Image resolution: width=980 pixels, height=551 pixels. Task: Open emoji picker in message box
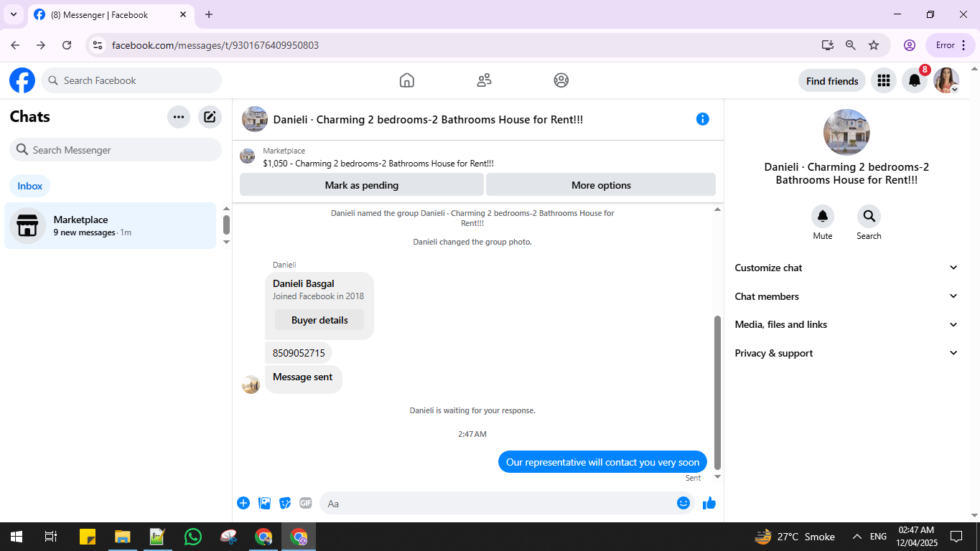click(683, 503)
